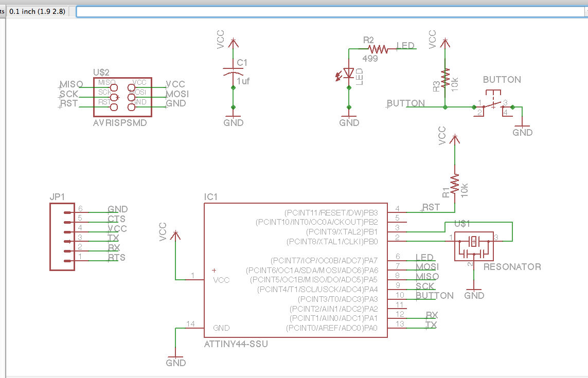Click the 'TX' net label on JP1 pin 3
Viewport: 588px width, 378px height.
(113, 238)
